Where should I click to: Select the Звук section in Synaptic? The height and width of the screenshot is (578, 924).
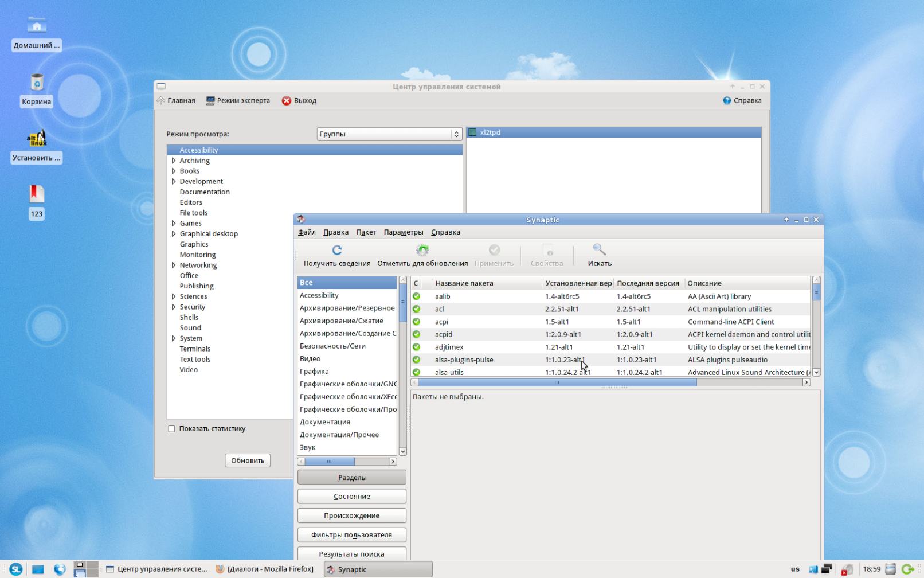click(x=347, y=447)
